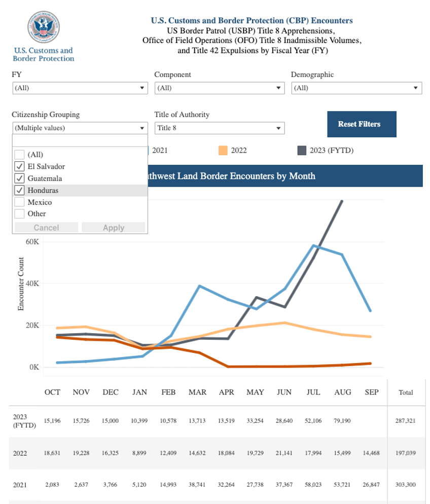Click the 8,899 January 2022 cell
This screenshot has width=430, height=504.
tap(139, 453)
